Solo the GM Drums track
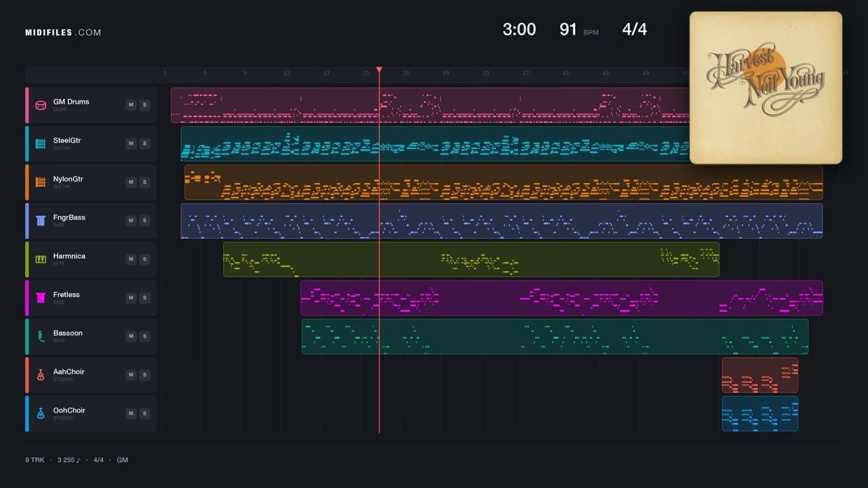Viewport: 868px width, 488px height. pyautogui.click(x=144, y=105)
